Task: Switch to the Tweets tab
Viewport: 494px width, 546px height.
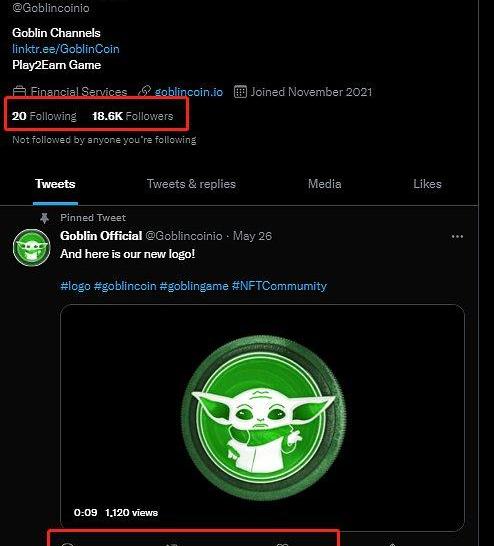Action: click(x=55, y=184)
